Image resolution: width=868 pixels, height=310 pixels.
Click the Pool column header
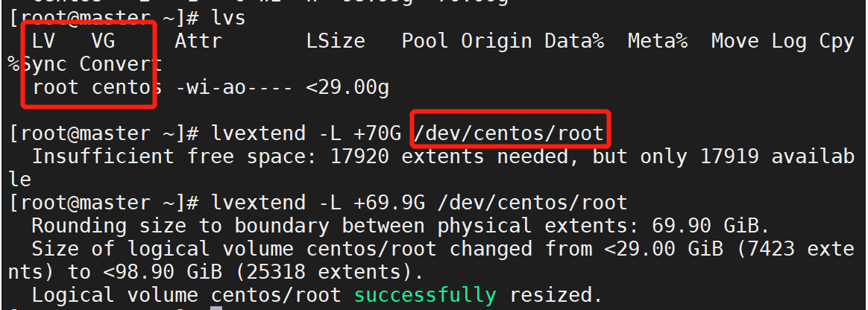(x=425, y=42)
